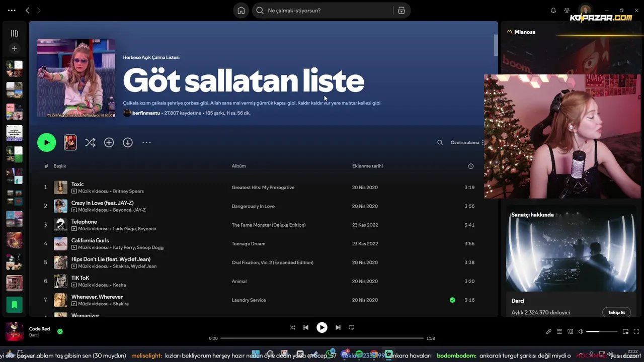Open Code Red now playing cover
Screen dimensions: 644x362
point(14,331)
